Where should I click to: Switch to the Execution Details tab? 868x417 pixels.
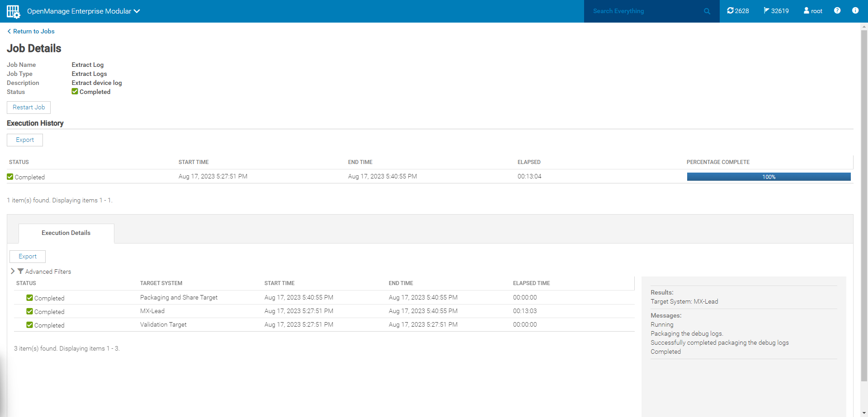coord(66,233)
